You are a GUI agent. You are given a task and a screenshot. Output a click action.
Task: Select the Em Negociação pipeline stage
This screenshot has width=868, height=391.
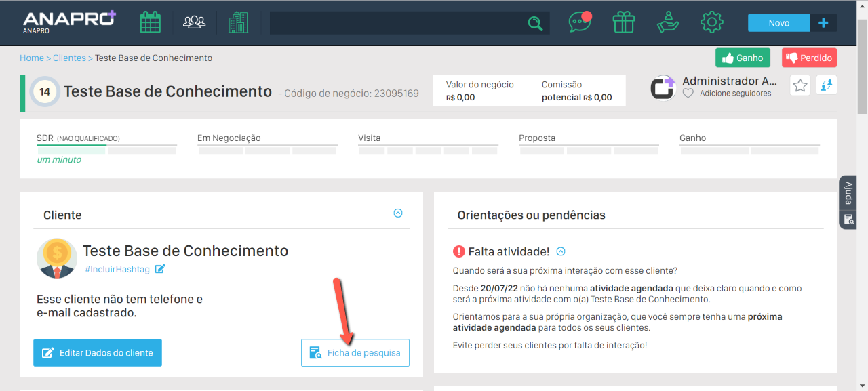[x=267, y=143]
